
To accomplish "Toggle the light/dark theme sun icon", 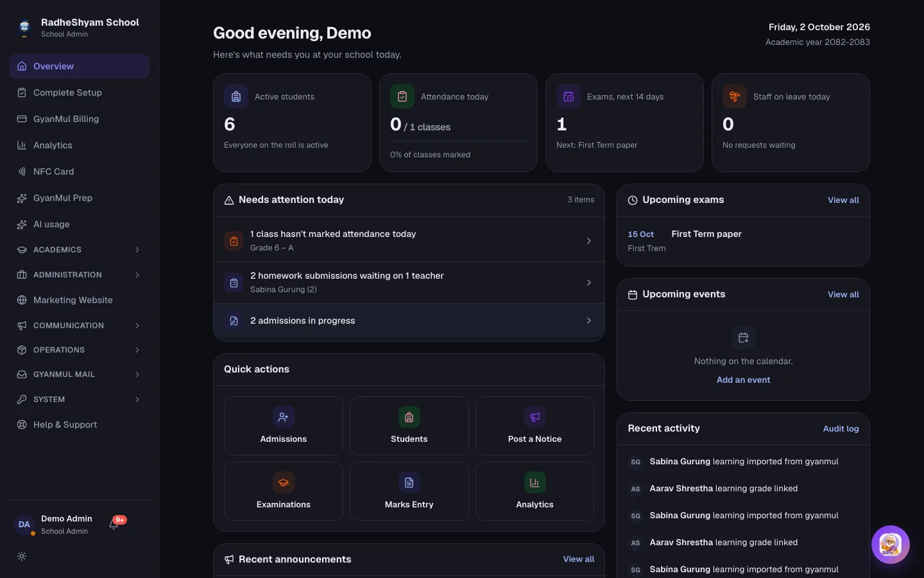I will (x=22, y=556).
